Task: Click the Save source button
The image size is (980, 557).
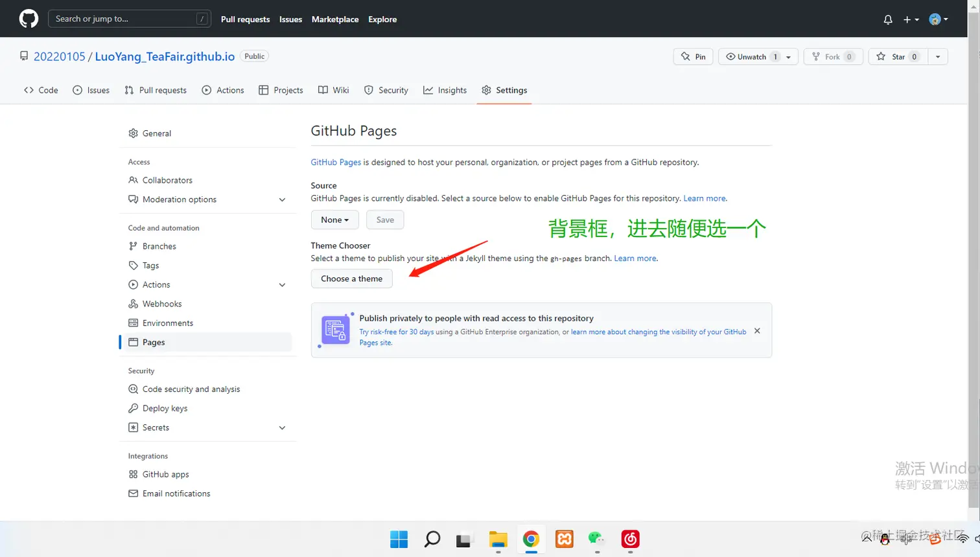Action: [385, 220]
